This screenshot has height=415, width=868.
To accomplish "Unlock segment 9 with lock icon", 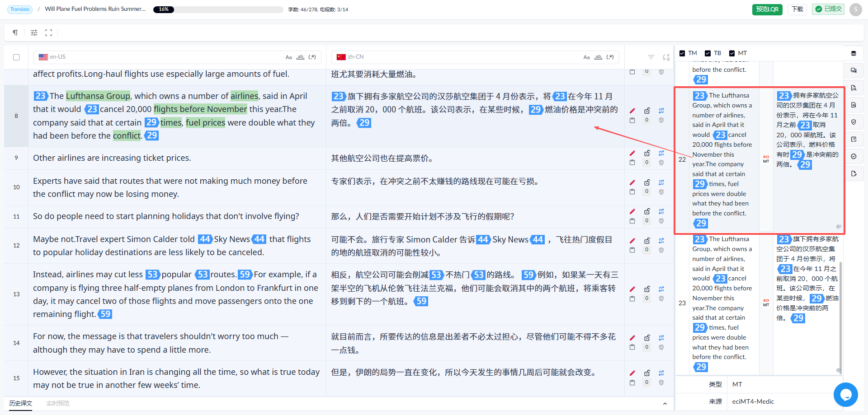I will click(x=647, y=153).
